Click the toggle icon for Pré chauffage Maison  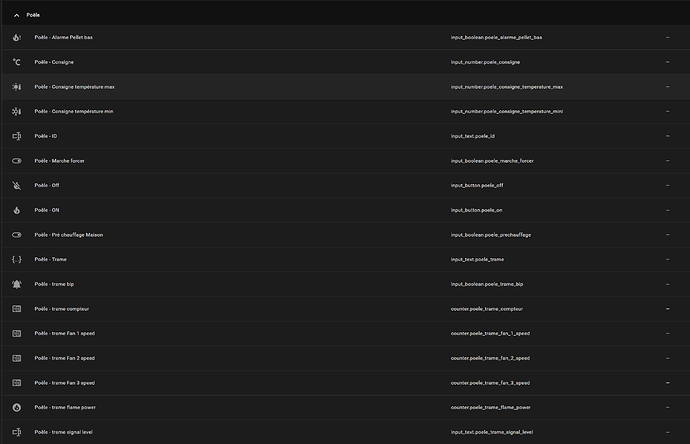(17, 235)
